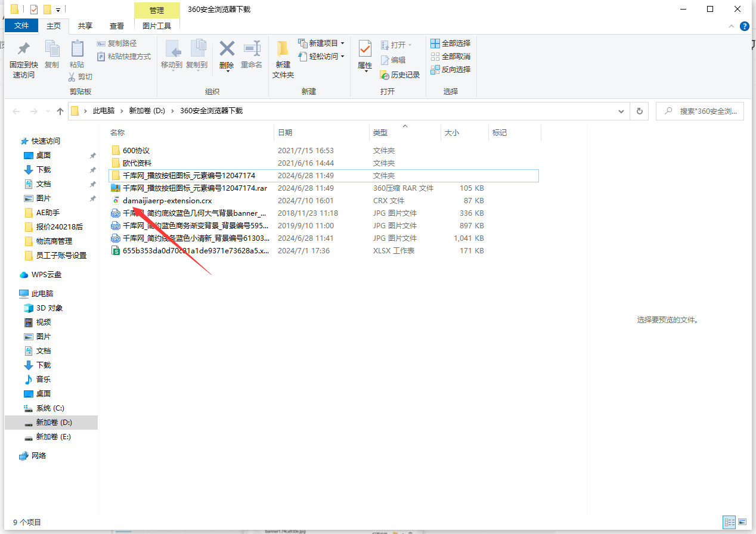The width and height of the screenshot is (756, 534).
Task: Select the .rar archive 千库网_播放按钮图标
Action: point(194,188)
